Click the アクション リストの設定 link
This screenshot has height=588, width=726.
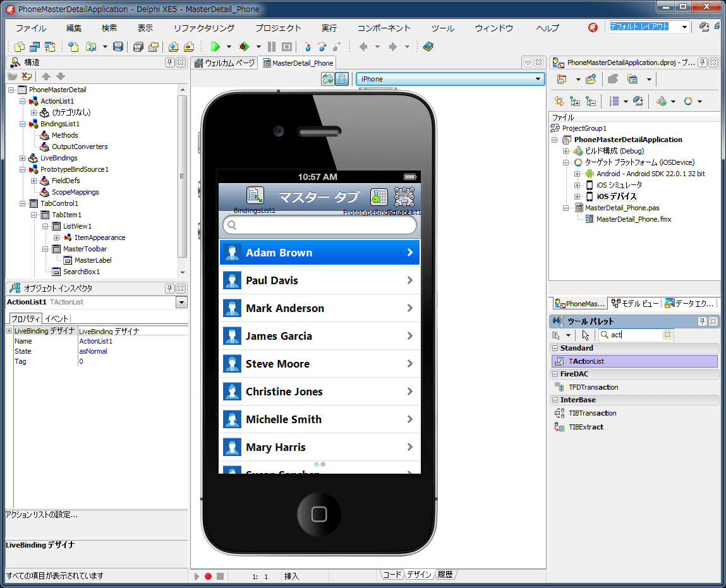tap(42, 515)
